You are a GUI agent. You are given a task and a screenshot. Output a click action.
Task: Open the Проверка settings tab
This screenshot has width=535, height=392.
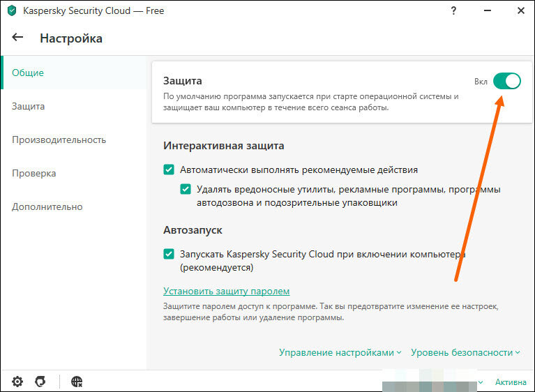74,173
